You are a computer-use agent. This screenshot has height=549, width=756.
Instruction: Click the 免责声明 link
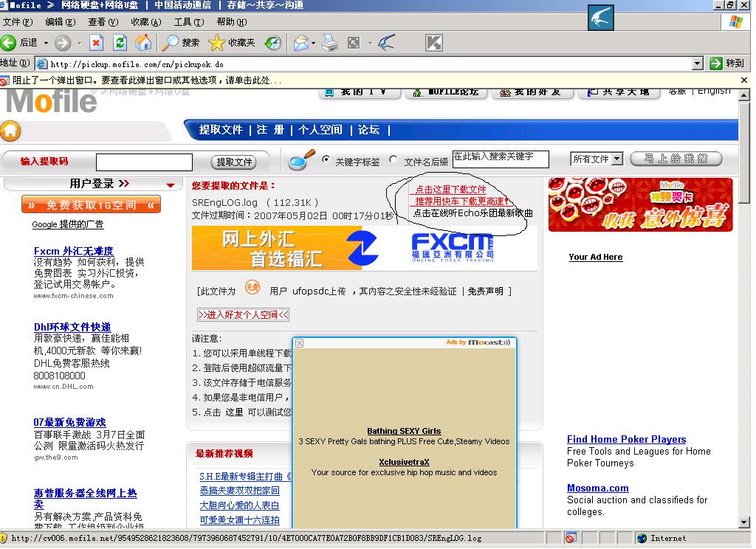coord(486,291)
